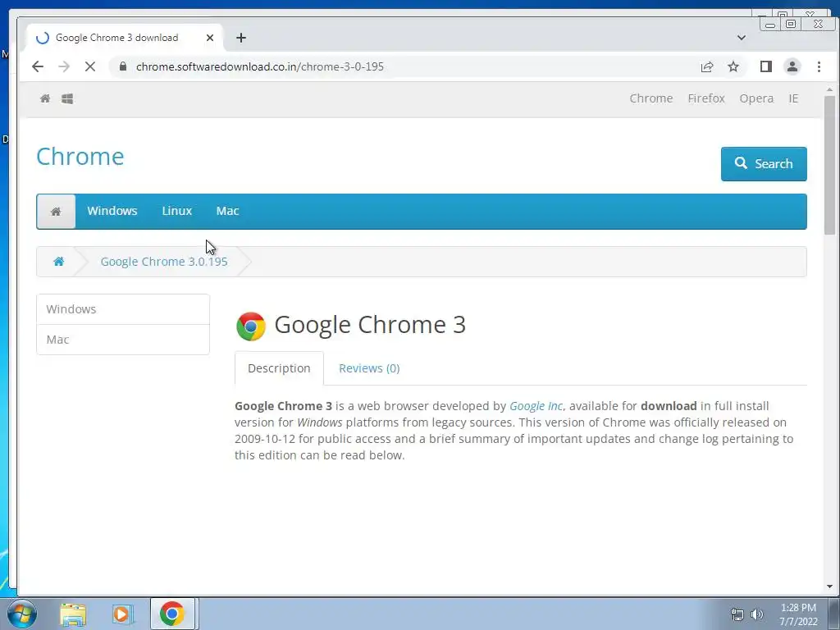Go back using the browser back arrow
This screenshot has height=630, width=840.
click(x=38, y=66)
